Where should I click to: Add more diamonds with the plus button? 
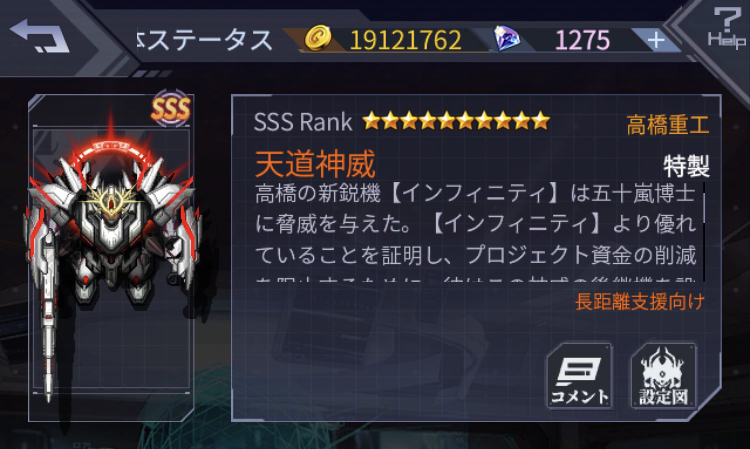[656, 40]
